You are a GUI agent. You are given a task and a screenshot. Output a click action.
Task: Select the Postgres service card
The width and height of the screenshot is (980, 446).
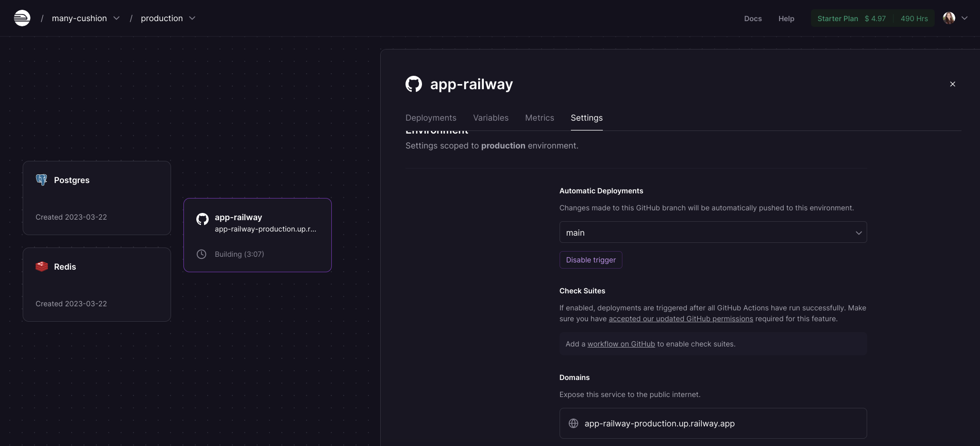pos(97,198)
